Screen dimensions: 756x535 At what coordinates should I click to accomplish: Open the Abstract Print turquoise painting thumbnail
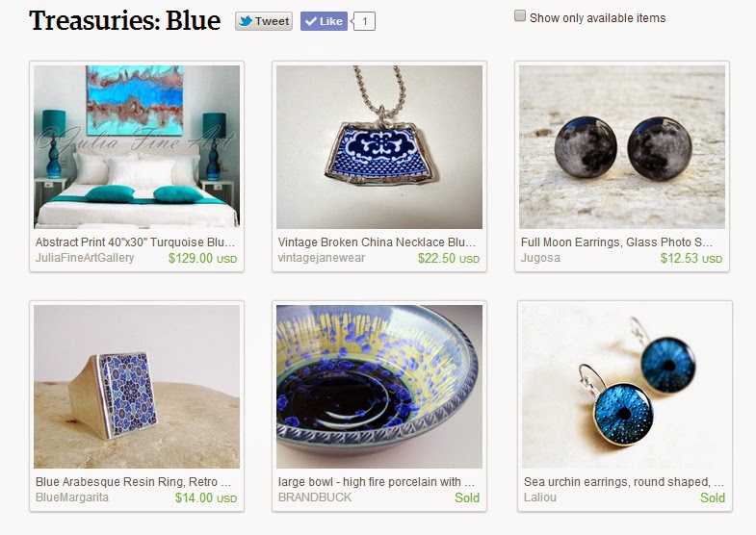pos(137,147)
